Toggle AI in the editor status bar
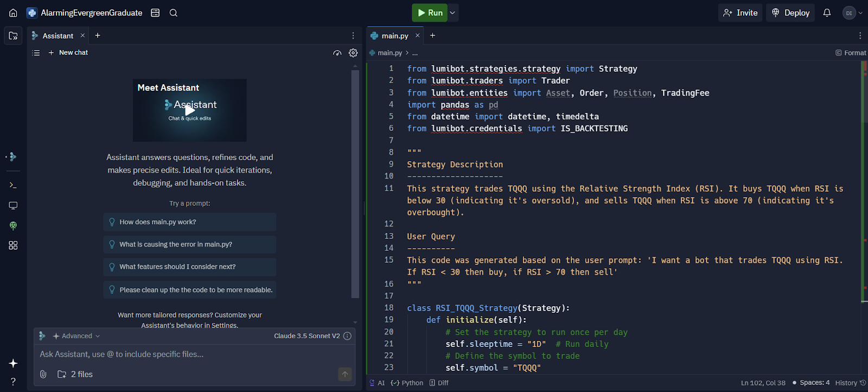Viewport: 868px width, 392px height. [x=377, y=383]
